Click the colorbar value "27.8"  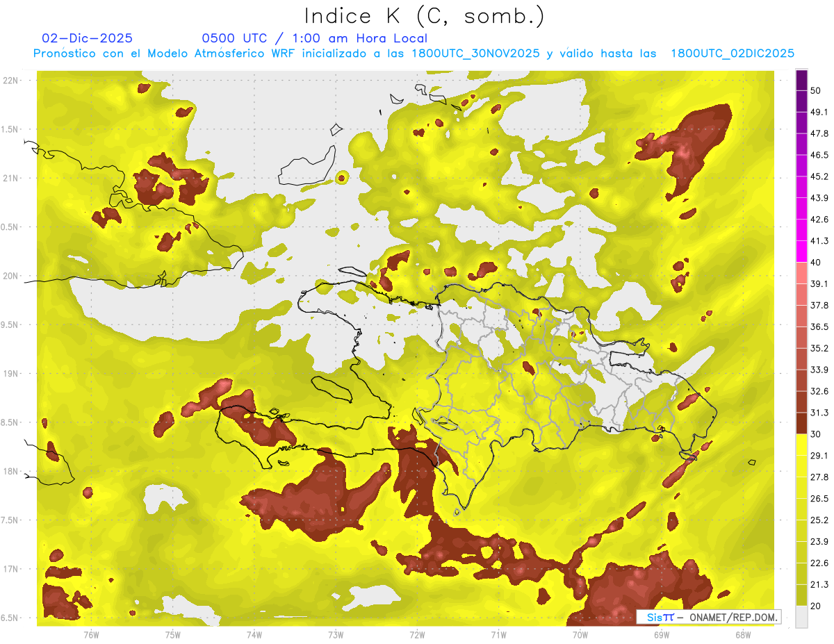click(x=819, y=477)
